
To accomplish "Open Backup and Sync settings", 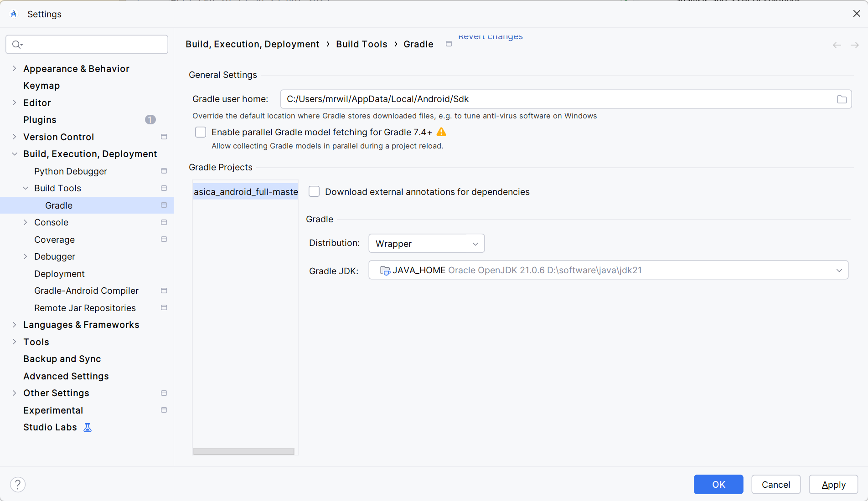I will [x=62, y=359].
